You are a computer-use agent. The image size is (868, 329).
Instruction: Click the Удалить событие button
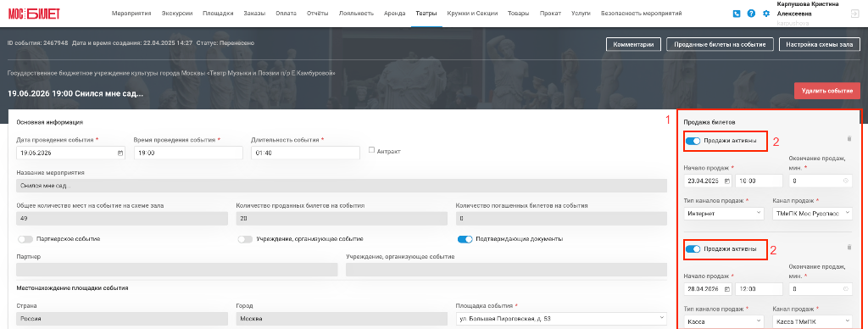[x=827, y=91]
